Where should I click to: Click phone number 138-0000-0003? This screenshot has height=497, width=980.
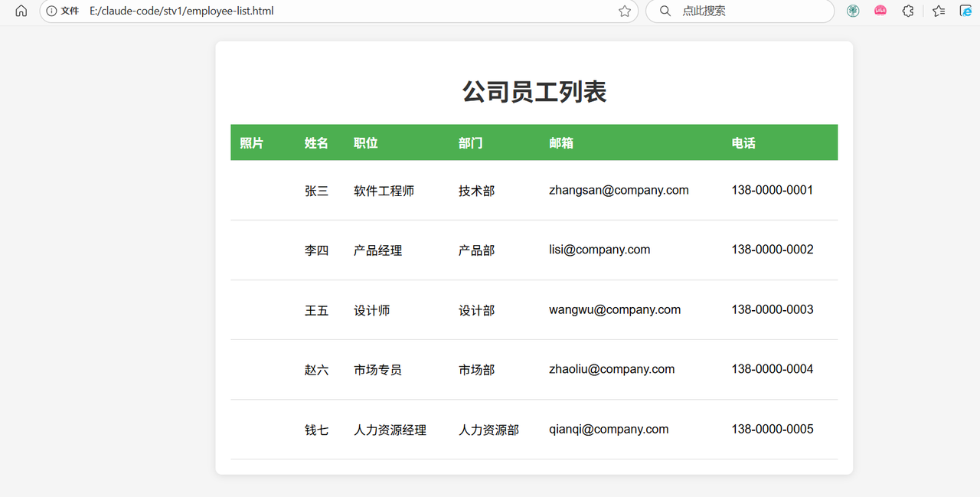(773, 309)
